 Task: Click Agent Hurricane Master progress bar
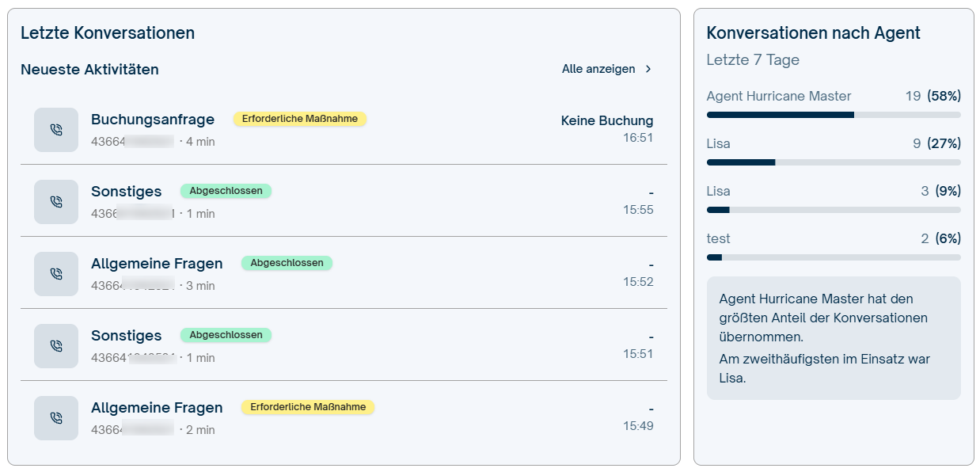pos(834,115)
